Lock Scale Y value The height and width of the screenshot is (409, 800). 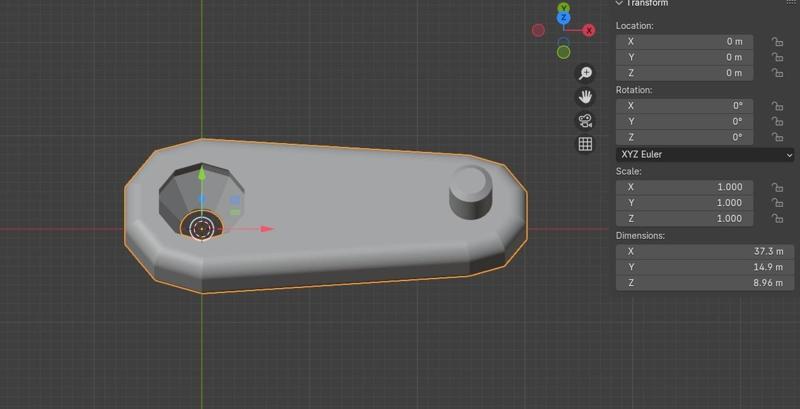777,203
